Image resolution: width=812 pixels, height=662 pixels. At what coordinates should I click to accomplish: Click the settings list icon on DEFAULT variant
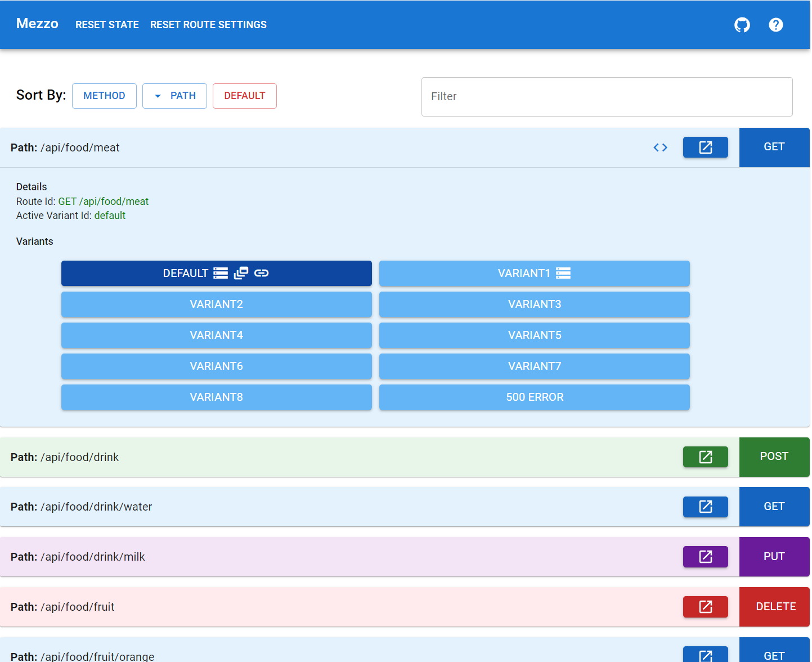220,273
